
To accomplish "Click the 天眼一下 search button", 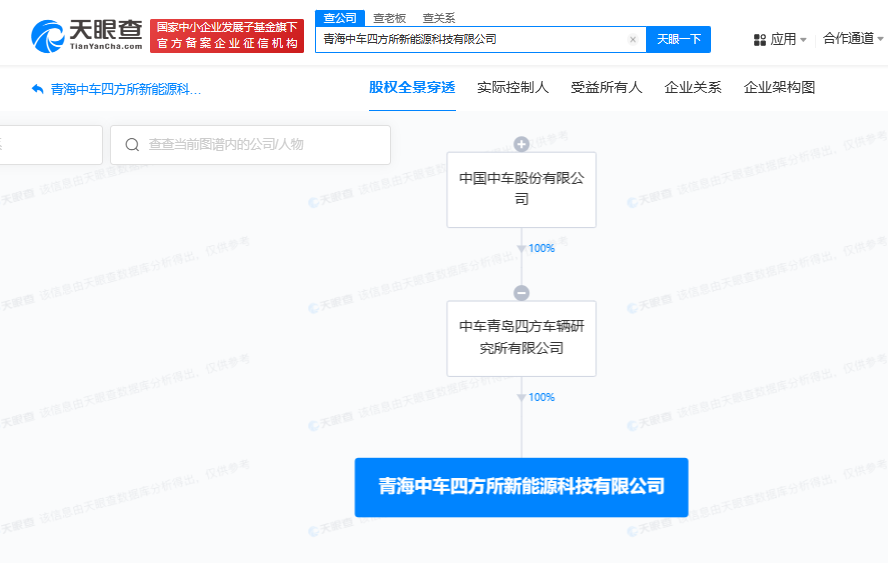I will click(x=678, y=39).
